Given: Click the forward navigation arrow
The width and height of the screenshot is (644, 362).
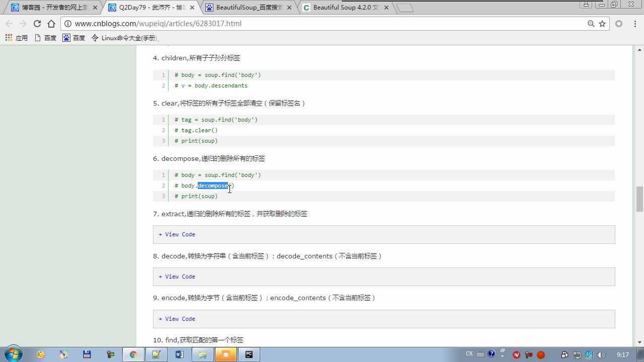Looking at the screenshot, I should (x=23, y=24).
